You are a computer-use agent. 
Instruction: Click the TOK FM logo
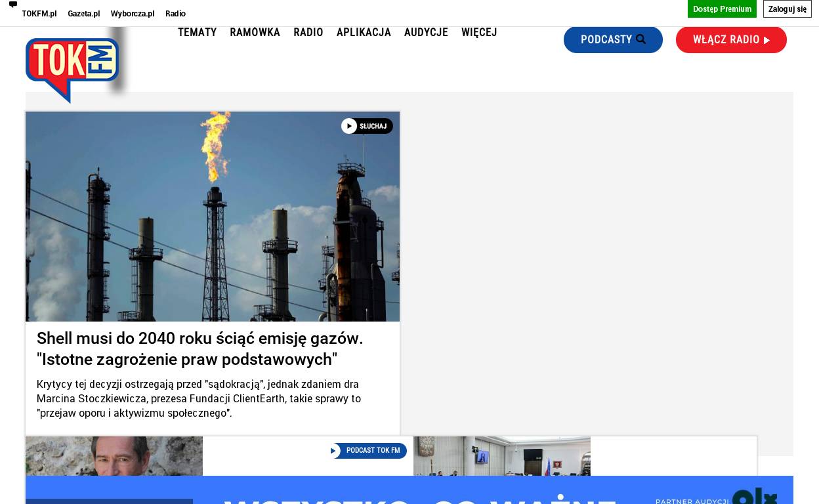tap(72, 70)
